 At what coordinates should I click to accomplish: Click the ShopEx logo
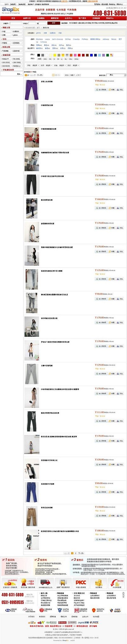[10, 10]
